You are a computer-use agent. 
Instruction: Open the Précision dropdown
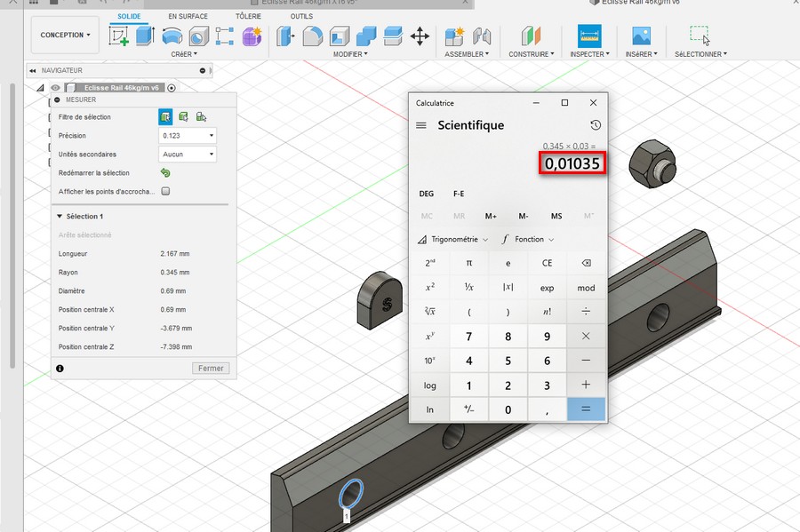click(x=188, y=136)
